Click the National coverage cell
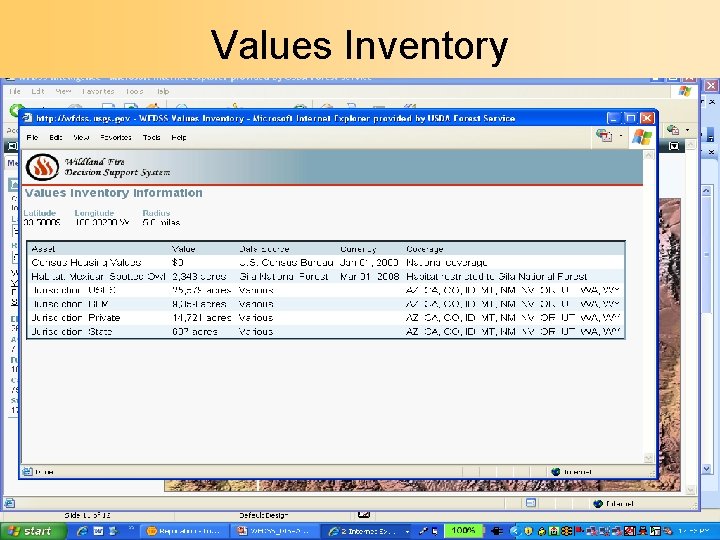Viewport: 720px width, 540px height. pos(446,263)
